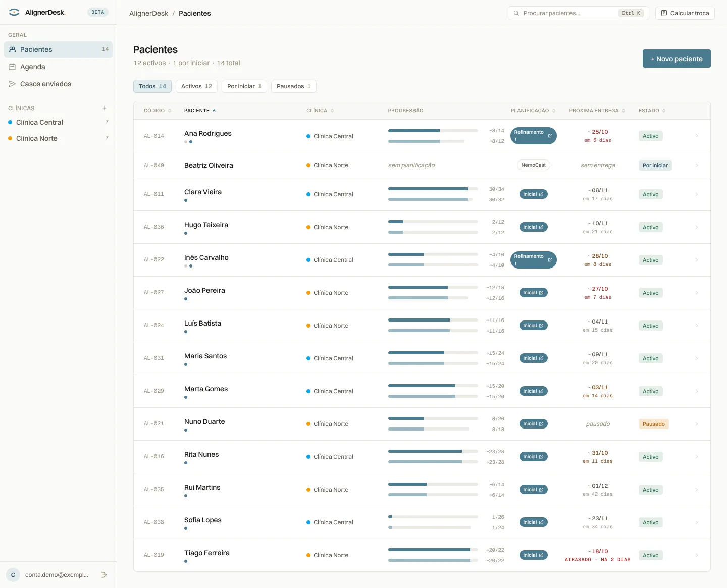Click code AL-031 in the table

tap(154, 358)
